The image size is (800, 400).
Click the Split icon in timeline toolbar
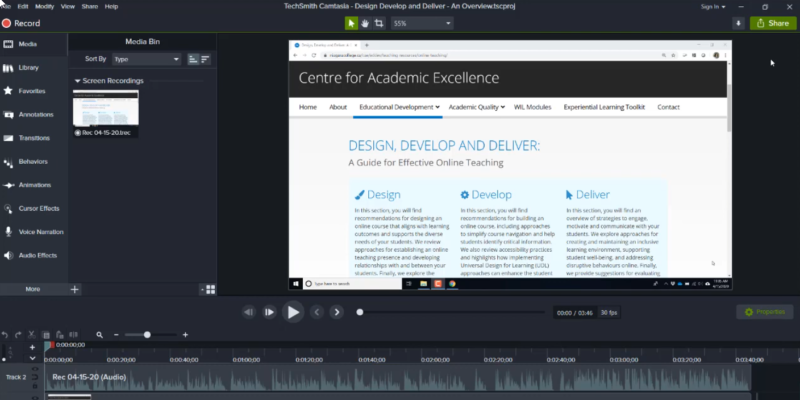(73, 335)
